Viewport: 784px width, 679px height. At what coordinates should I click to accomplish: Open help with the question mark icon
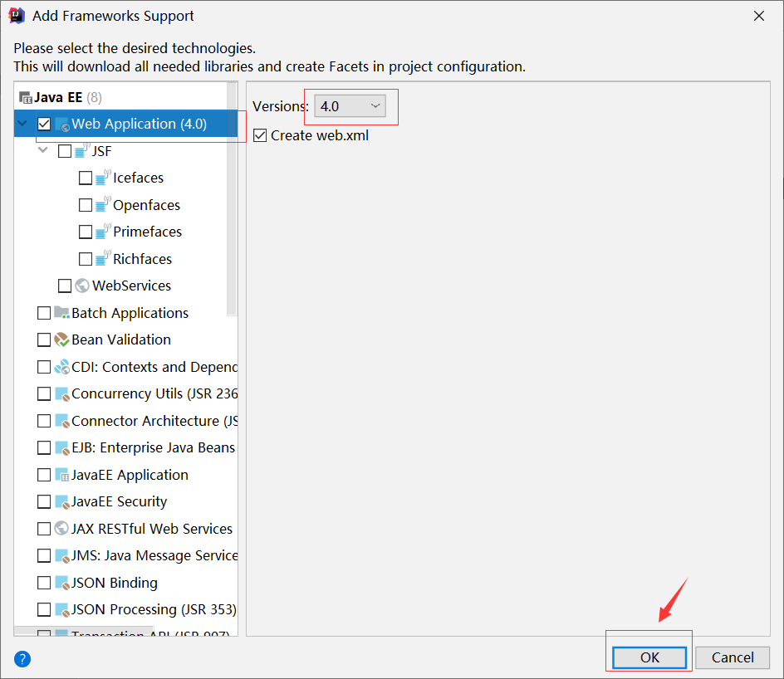[x=22, y=659]
